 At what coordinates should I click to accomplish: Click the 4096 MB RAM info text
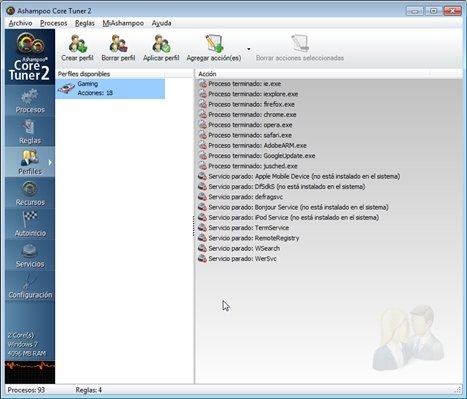tap(27, 354)
